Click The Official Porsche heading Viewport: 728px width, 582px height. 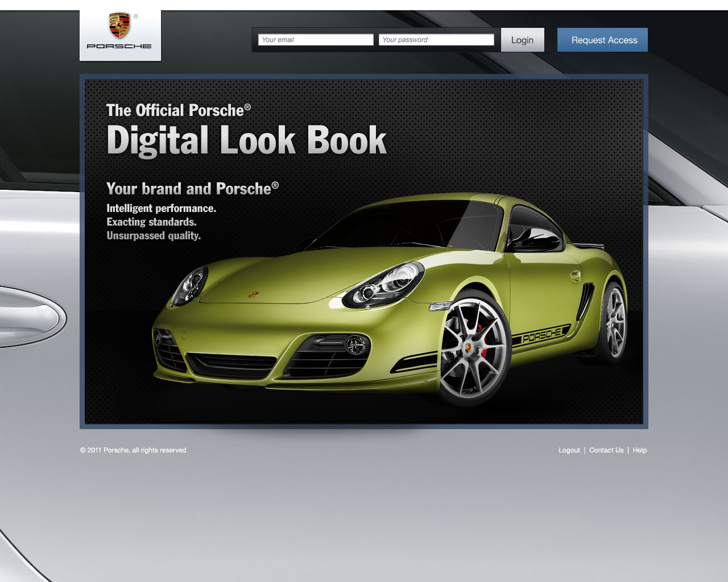click(x=179, y=110)
